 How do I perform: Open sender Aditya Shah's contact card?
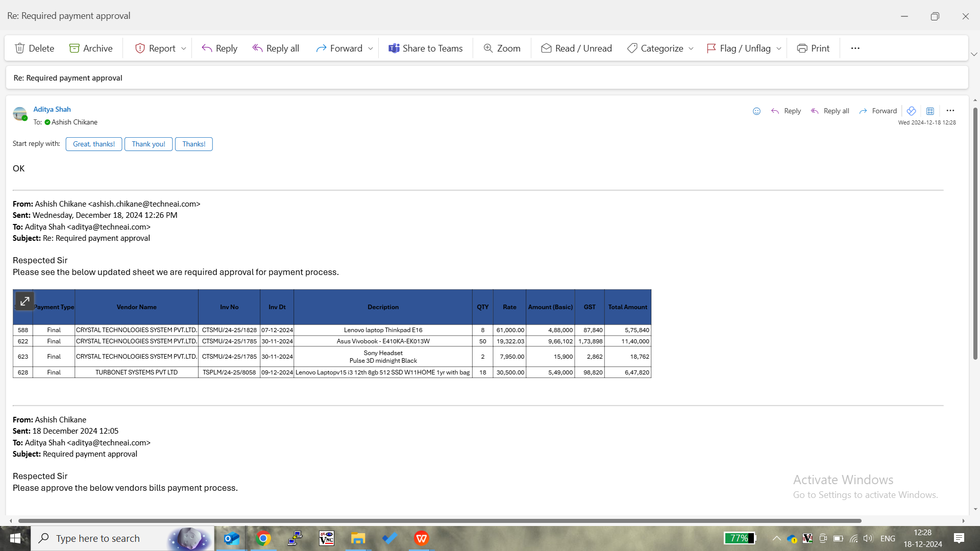tap(52, 109)
